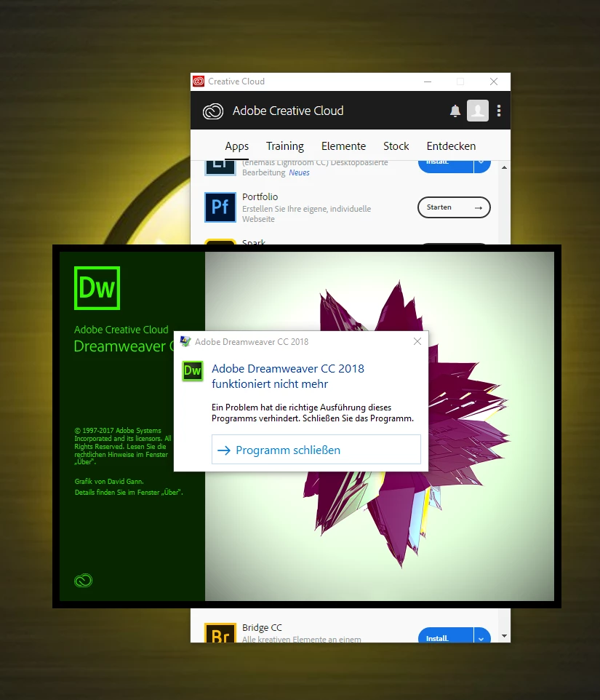Install Bridge CC
This screenshot has width=600, height=700.
click(446, 635)
